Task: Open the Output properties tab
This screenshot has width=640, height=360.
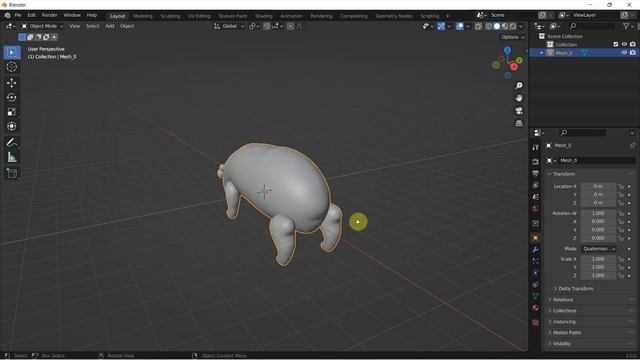Action: tap(536, 174)
